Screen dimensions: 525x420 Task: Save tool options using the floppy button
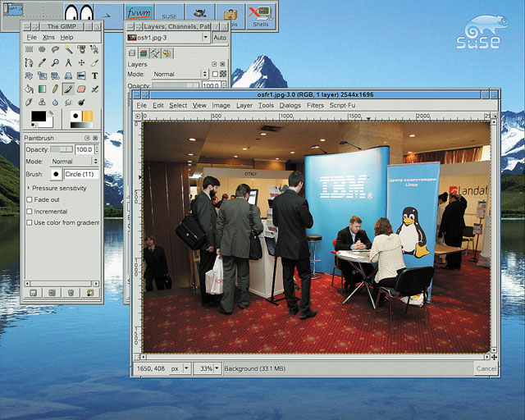point(33,293)
